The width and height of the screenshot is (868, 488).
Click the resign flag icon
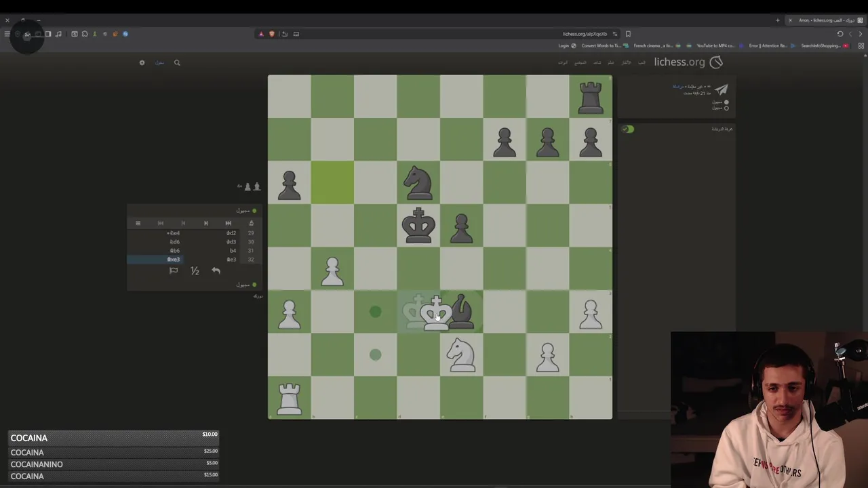(x=174, y=270)
